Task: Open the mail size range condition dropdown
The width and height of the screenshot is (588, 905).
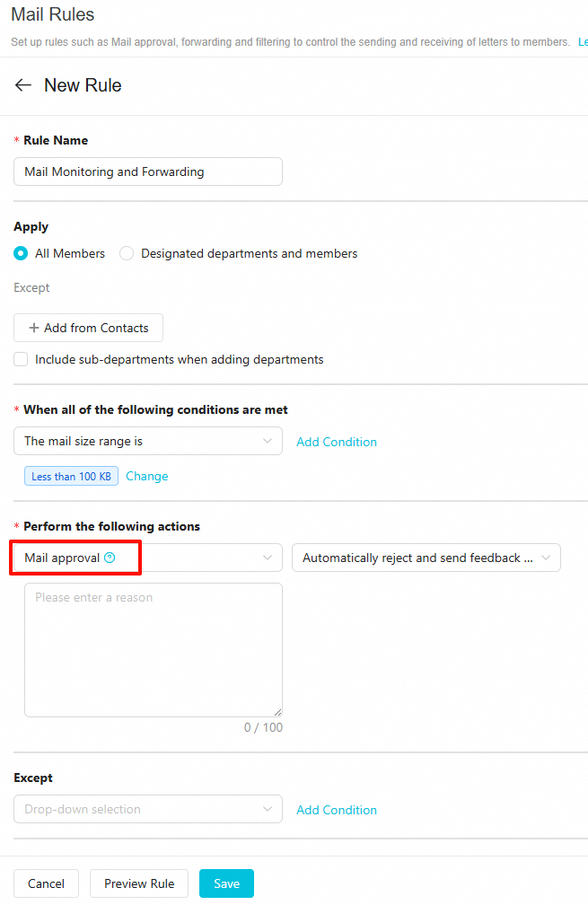Action: tap(148, 441)
